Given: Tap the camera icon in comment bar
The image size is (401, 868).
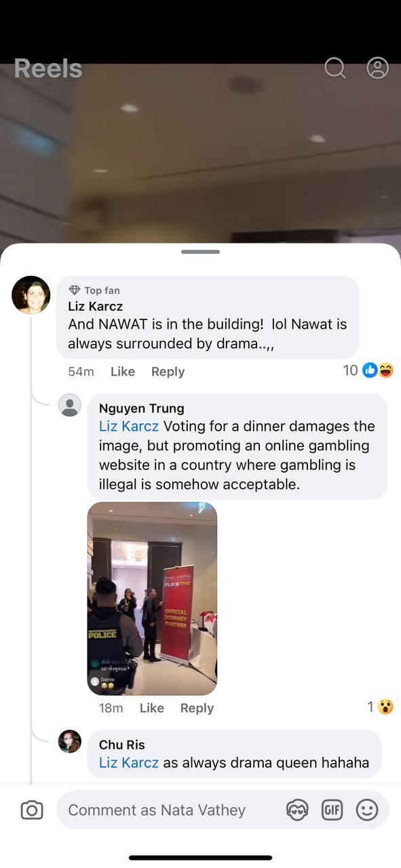Looking at the screenshot, I should [x=32, y=810].
